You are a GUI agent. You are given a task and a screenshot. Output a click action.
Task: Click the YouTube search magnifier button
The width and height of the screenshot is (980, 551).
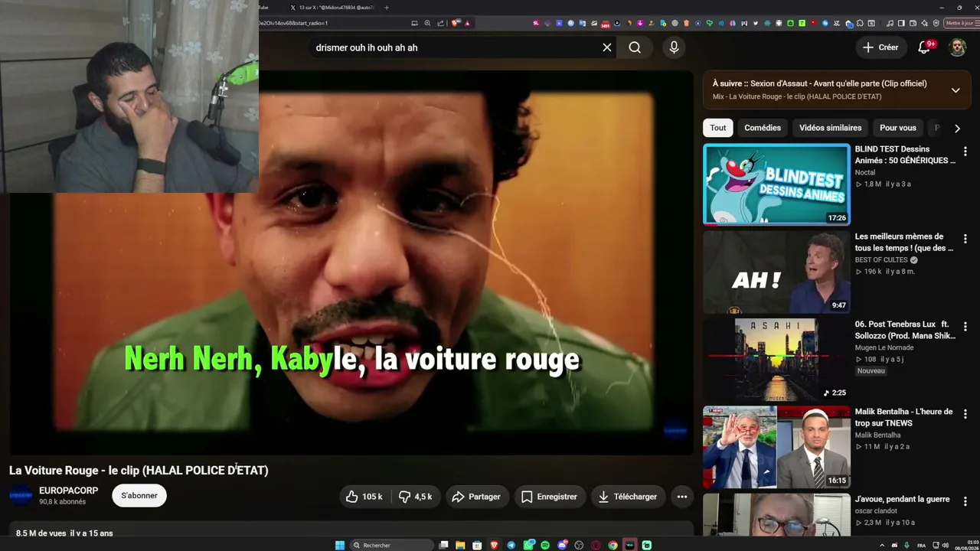(x=635, y=47)
